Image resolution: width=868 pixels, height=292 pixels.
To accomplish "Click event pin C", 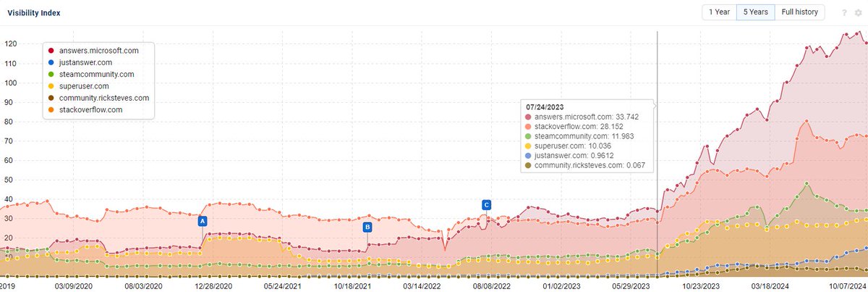I will 486,205.
